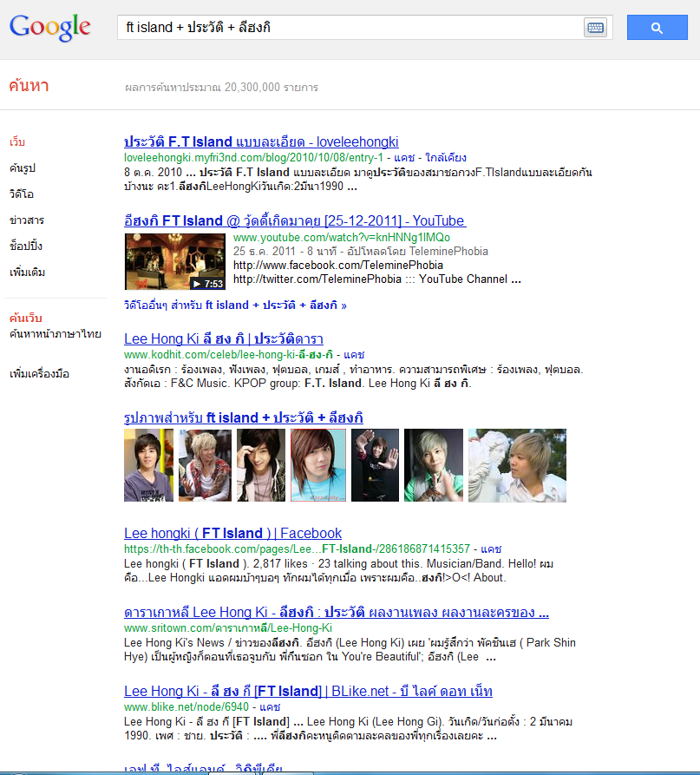Screen dimensions: 700x775
Task: Click fifth image thumbnail with raised hands
Action: click(x=375, y=465)
